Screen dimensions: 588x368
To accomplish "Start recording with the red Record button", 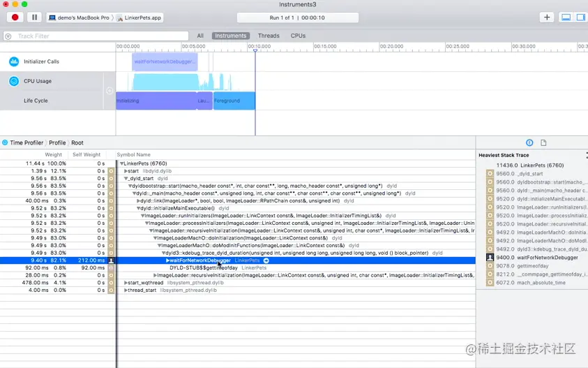I will 15,17.
